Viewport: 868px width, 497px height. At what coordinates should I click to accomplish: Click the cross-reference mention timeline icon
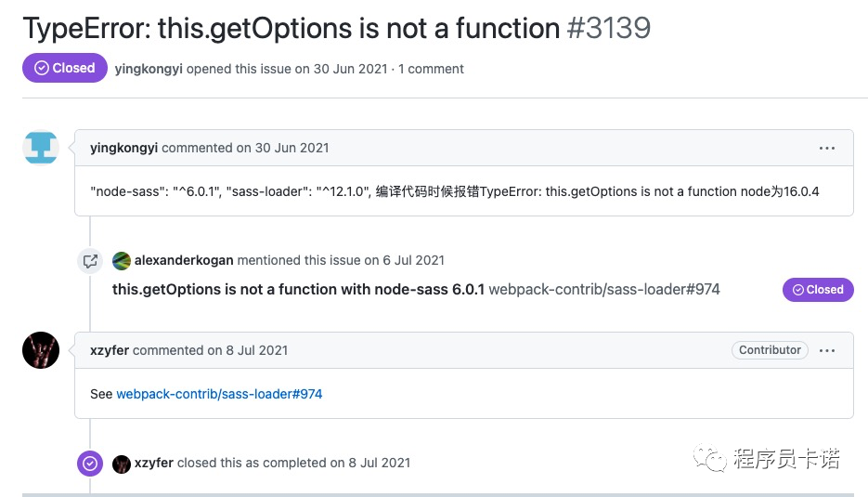(x=90, y=261)
